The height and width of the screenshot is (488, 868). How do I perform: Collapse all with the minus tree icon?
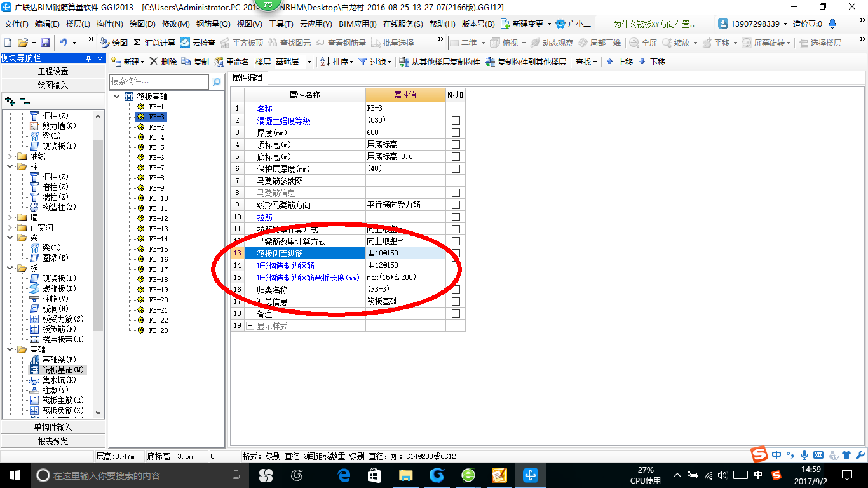[24, 101]
